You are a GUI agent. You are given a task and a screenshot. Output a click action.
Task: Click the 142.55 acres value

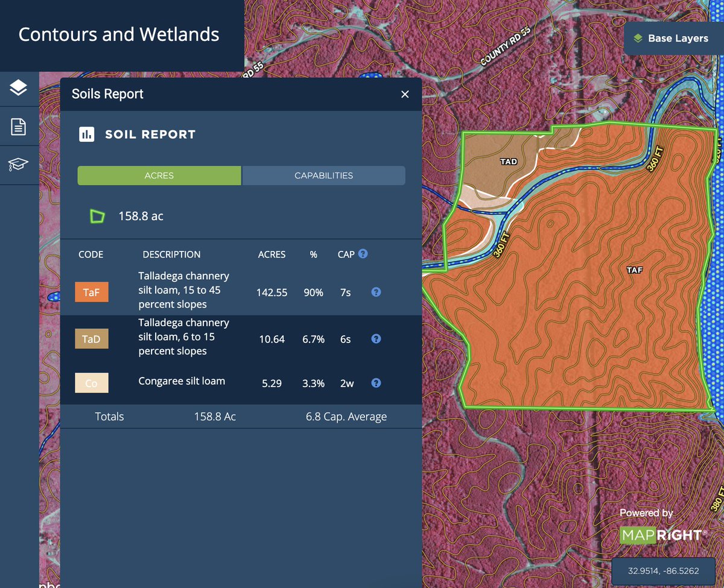[x=273, y=292]
